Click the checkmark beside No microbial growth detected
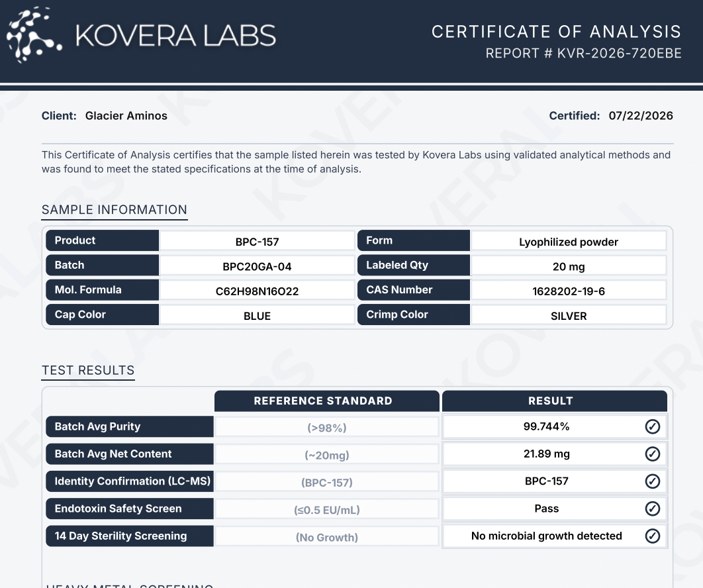The image size is (703, 588). pyautogui.click(x=652, y=536)
